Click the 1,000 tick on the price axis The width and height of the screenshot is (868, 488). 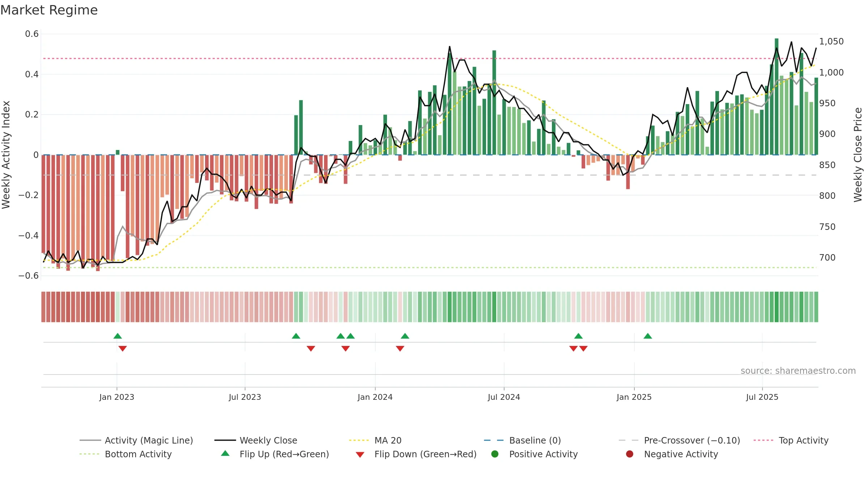pyautogui.click(x=831, y=72)
